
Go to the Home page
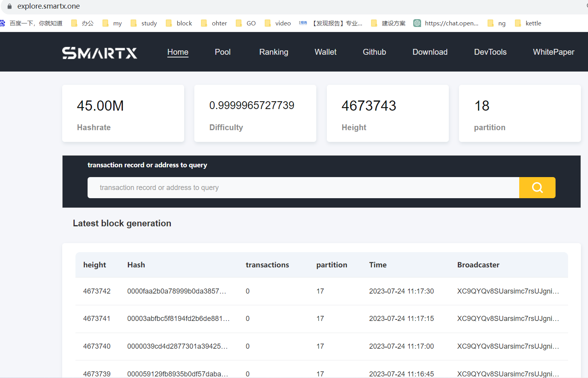[x=178, y=52]
